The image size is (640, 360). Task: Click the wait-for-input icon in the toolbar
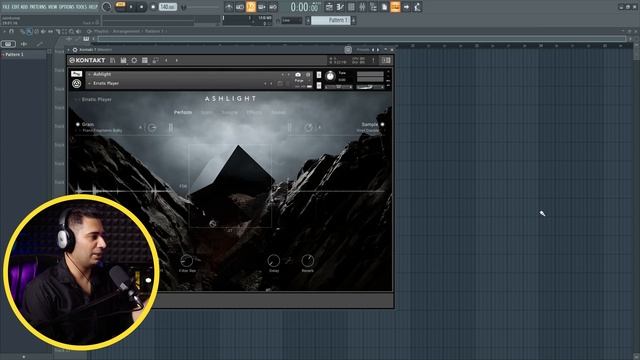click(240, 7)
